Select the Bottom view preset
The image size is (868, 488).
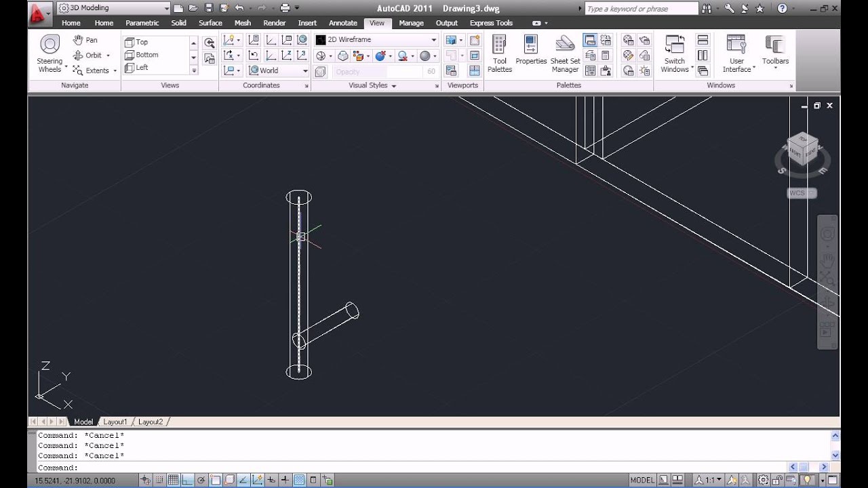tap(156, 55)
